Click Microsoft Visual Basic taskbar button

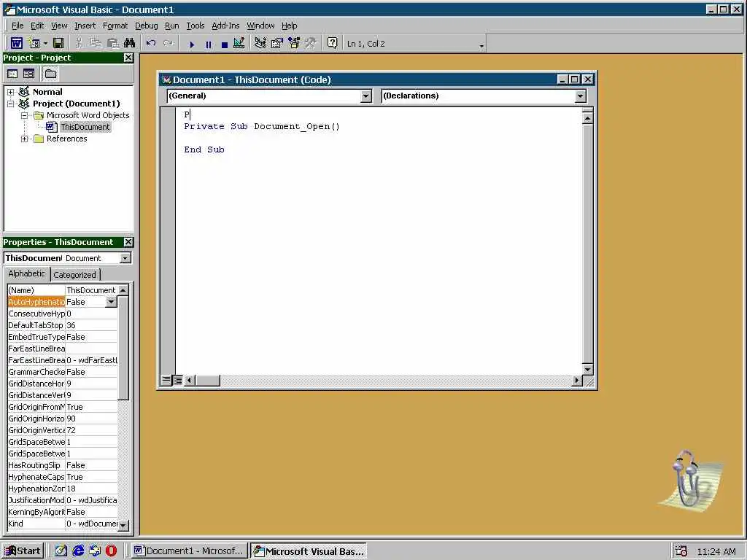(309, 551)
